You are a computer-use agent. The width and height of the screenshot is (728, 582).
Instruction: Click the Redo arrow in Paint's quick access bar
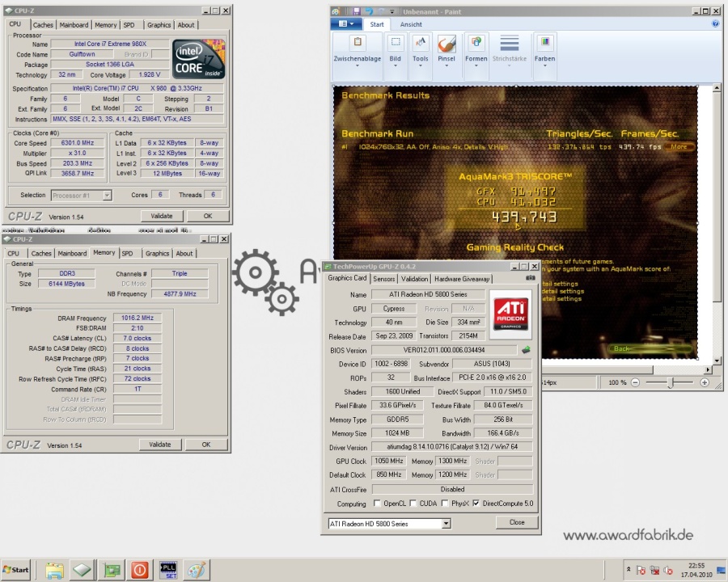[x=381, y=11]
